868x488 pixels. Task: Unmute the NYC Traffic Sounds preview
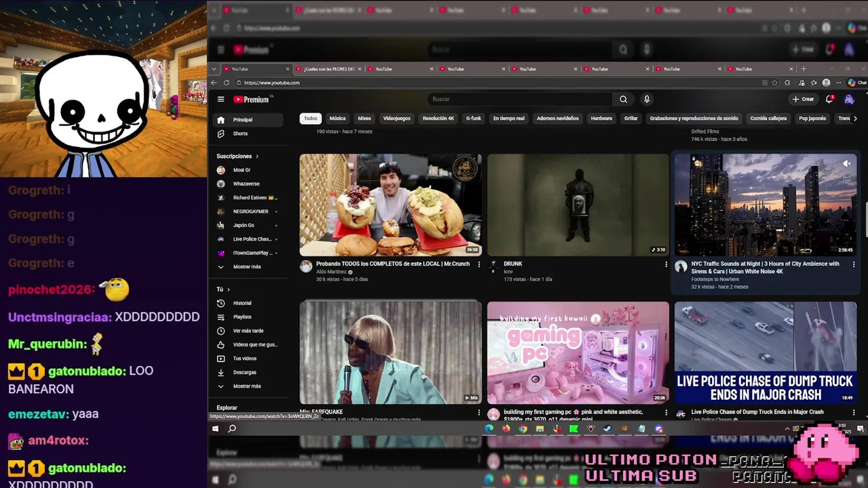[x=846, y=163]
